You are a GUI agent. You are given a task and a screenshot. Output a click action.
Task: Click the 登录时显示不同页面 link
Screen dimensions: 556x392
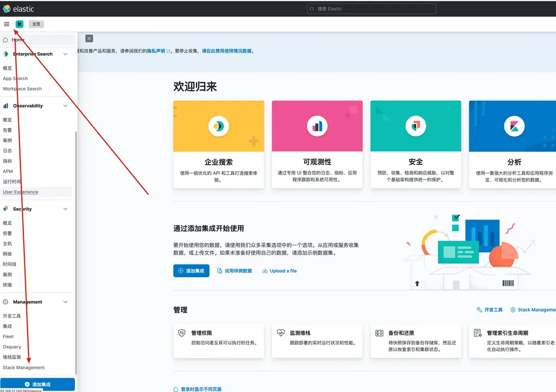click(197, 389)
